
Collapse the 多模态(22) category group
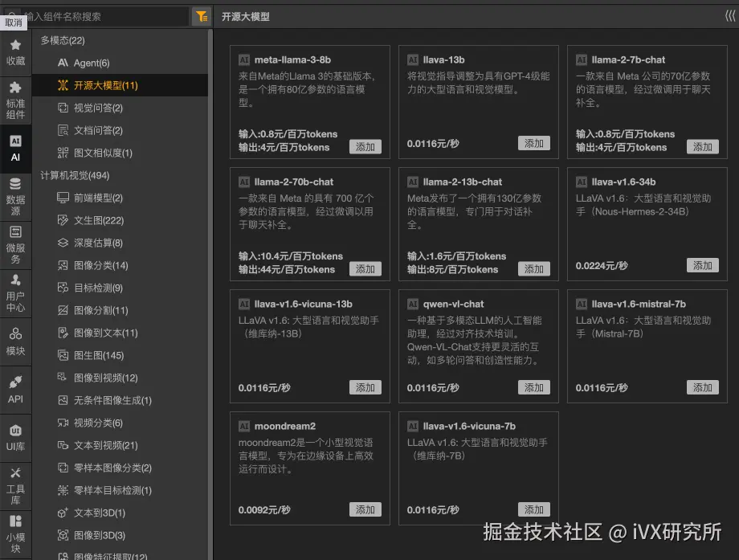click(63, 40)
